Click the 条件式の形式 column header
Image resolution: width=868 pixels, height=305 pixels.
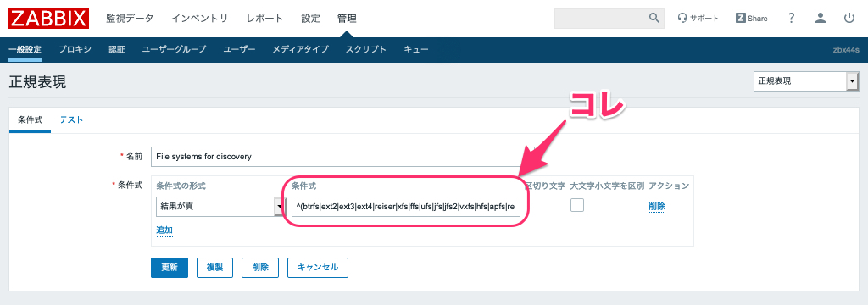[x=181, y=186]
